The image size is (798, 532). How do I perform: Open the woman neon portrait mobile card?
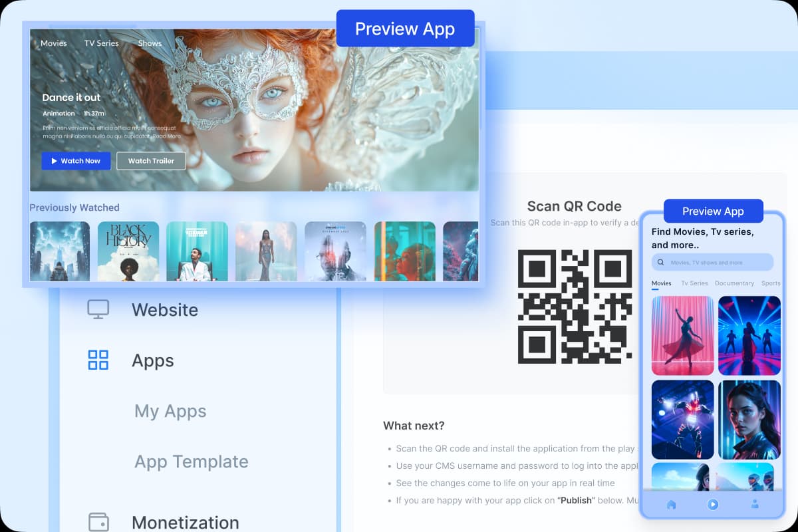pyautogui.click(x=749, y=420)
